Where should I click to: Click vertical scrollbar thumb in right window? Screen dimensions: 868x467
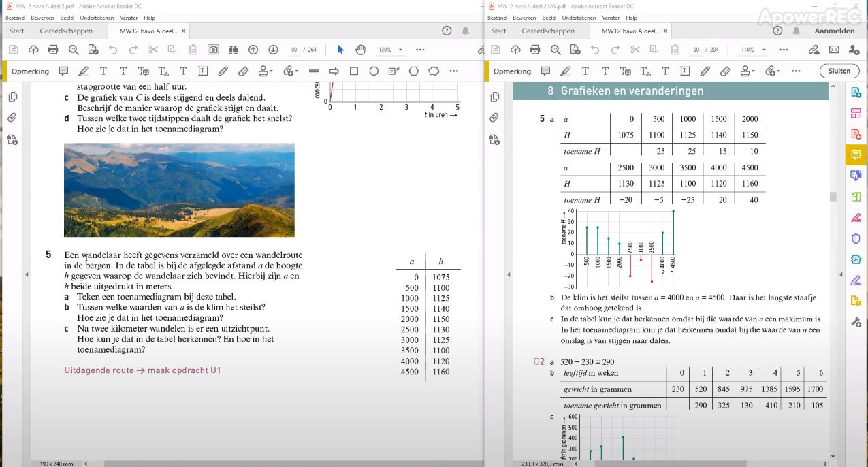point(832,197)
